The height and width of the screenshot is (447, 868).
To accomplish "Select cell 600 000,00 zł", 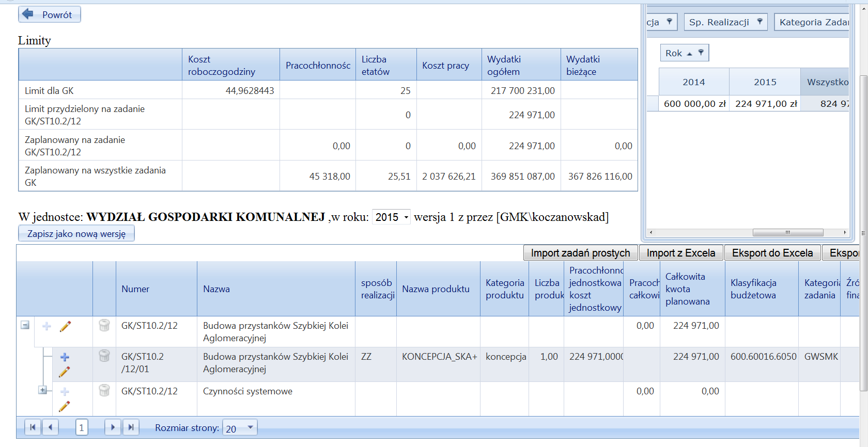I will [694, 104].
